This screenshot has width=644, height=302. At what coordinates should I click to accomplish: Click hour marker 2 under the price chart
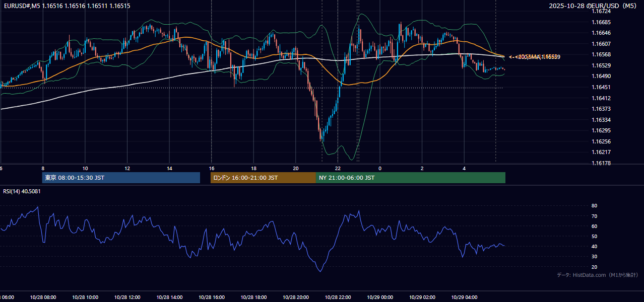[422, 168]
